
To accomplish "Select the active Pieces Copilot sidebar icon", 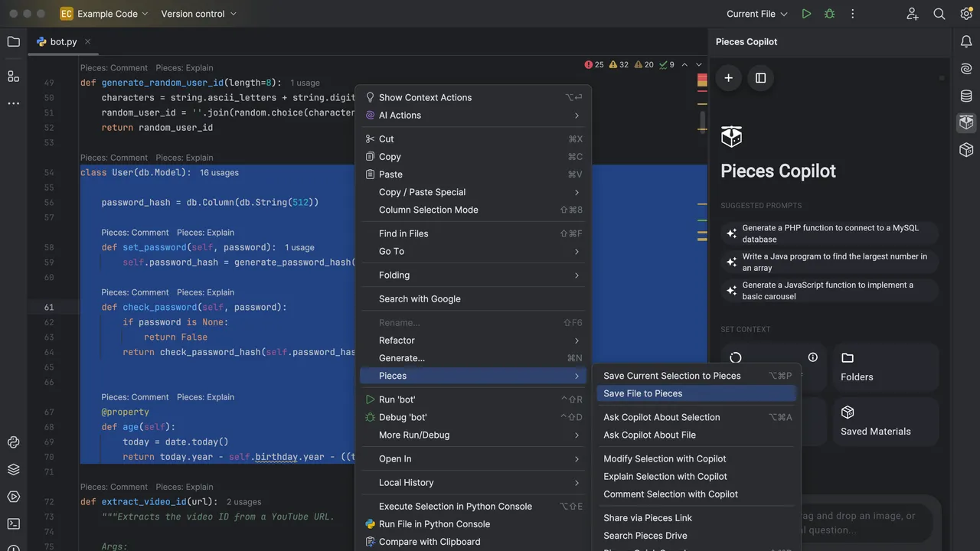I will [966, 122].
